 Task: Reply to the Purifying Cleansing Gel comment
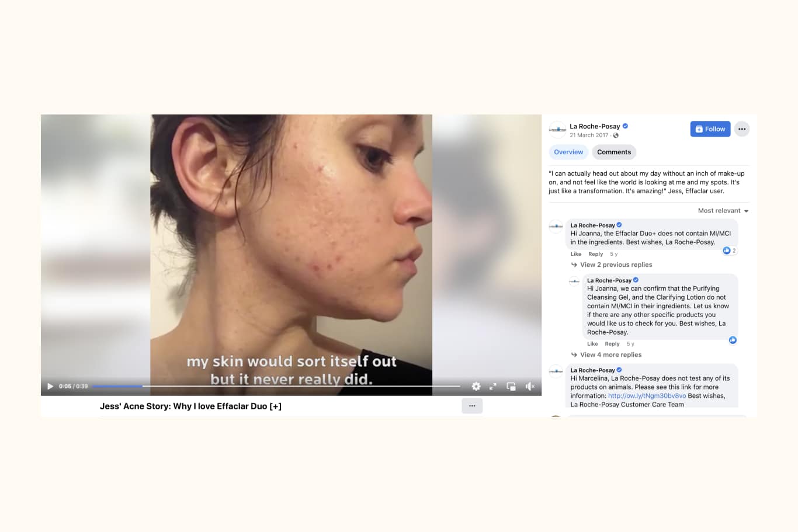(x=612, y=344)
